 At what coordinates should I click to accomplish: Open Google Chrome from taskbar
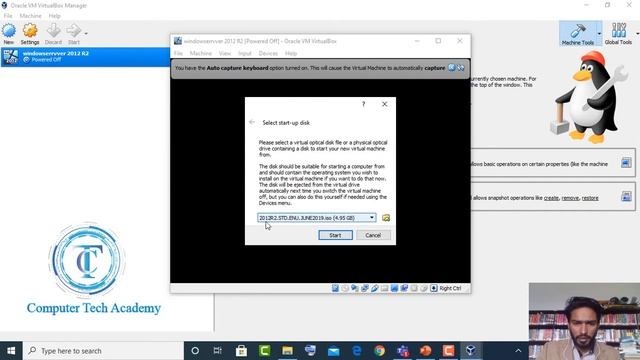pos(380,351)
